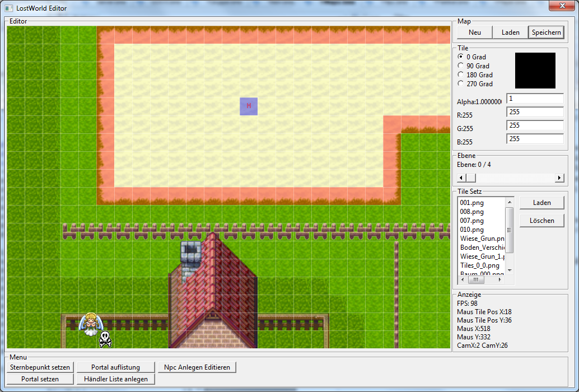The image size is (579, 392).
Task: Select Wiese_Grun_1 tile set entry
Action: [482, 256]
